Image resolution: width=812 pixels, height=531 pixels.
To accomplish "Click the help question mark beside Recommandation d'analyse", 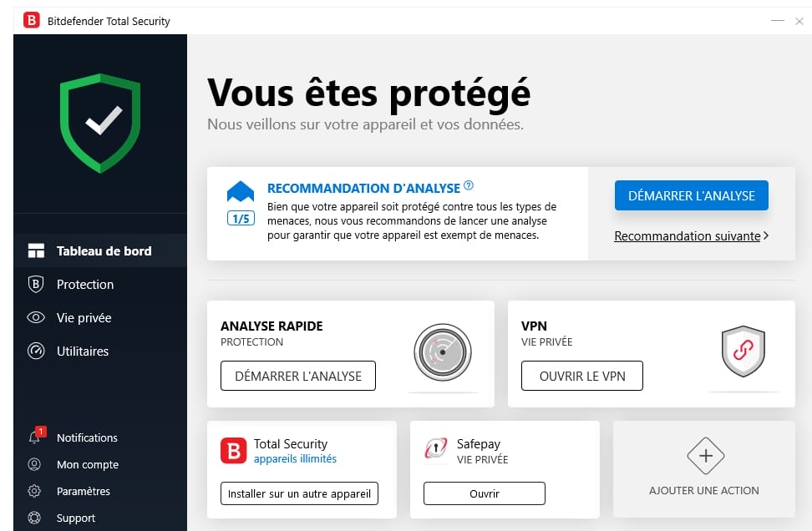I will (469, 185).
